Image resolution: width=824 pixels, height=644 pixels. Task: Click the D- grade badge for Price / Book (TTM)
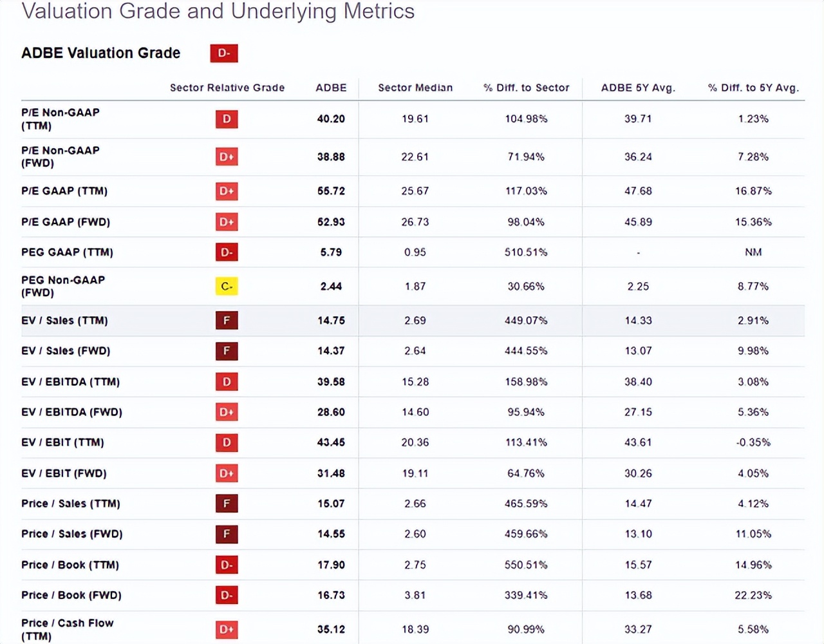click(227, 565)
